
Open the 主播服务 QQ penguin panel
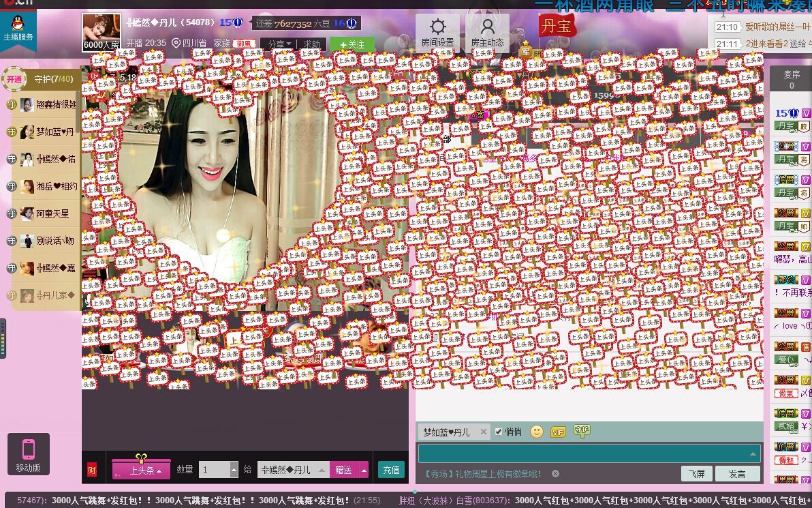[x=18, y=29]
